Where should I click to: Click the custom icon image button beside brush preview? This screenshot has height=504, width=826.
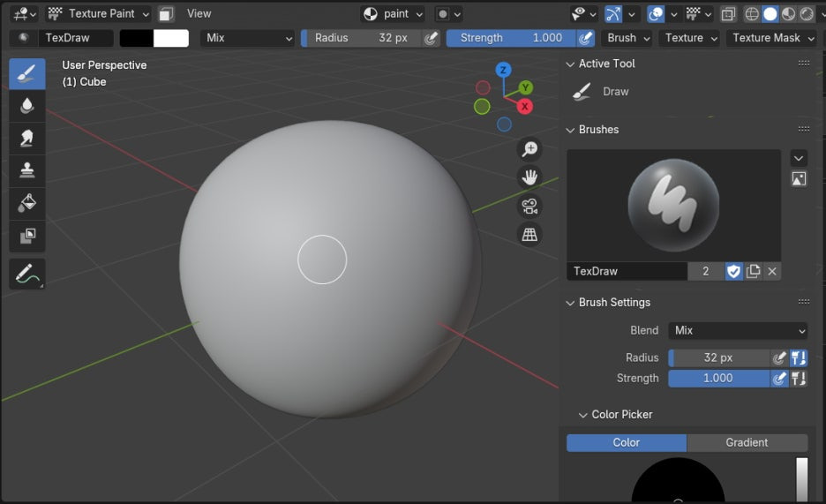(x=799, y=179)
